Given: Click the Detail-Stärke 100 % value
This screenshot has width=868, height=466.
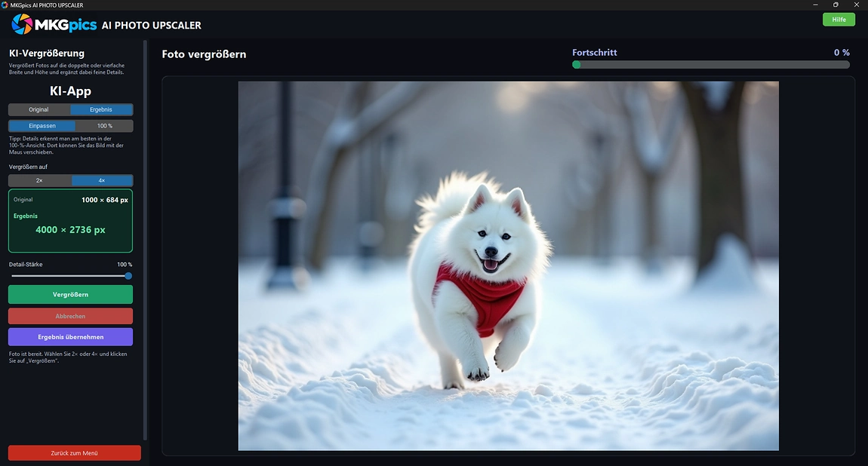Looking at the screenshot, I should click(125, 264).
